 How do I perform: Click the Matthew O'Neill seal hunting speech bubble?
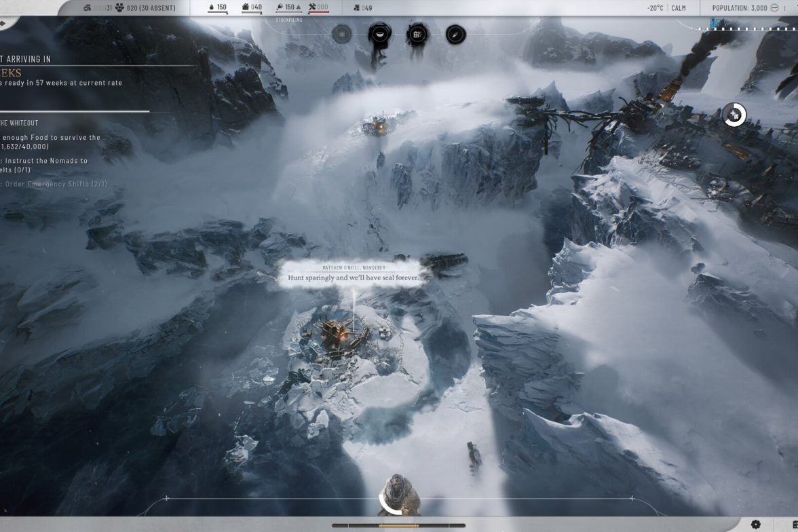(x=353, y=275)
